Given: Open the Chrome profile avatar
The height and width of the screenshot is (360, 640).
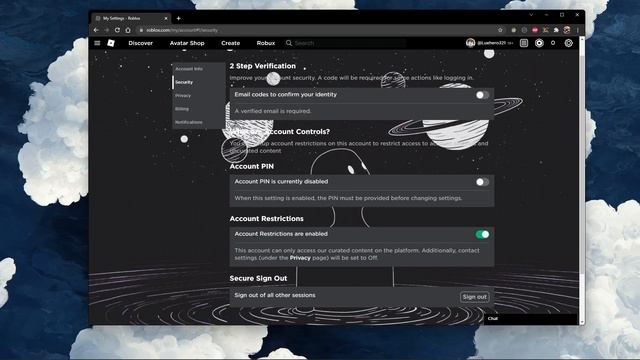Looking at the screenshot, I should tap(567, 30).
